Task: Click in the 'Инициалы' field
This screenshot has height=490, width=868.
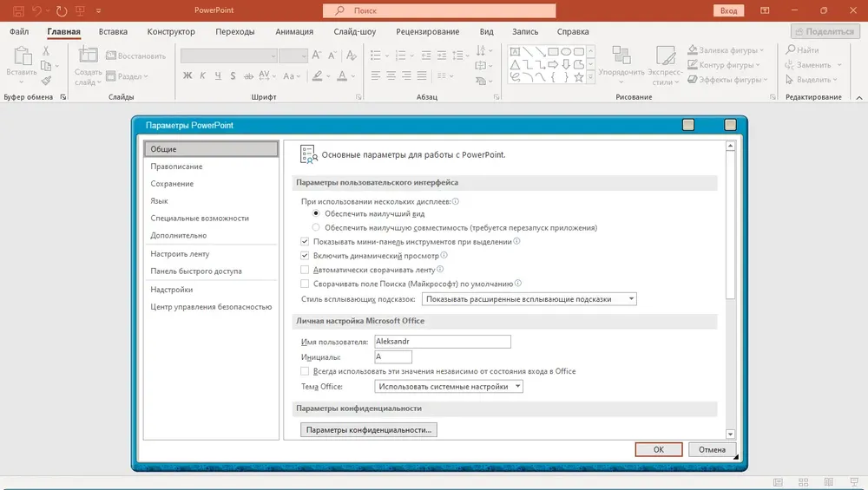Action: click(x=393, y=356)
